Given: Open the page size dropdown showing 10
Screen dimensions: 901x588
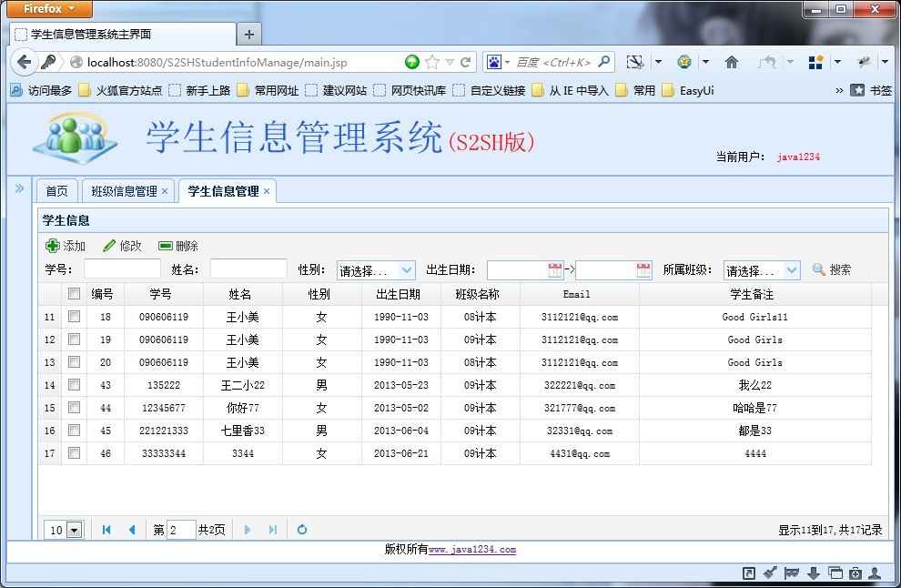Looking at the screenshot, I should (75, 530).
